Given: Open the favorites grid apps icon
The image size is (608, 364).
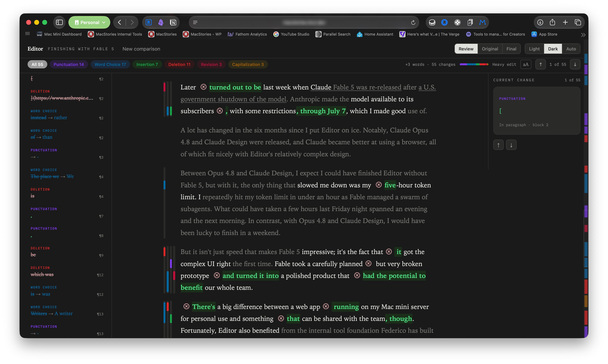Looking at the screenshot, I should point(27,34).
